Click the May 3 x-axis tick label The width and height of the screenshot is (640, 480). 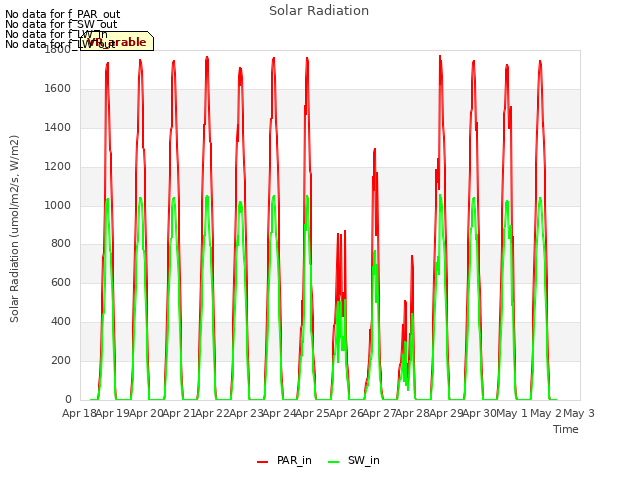pyautogui.click(x=579, y=413)
